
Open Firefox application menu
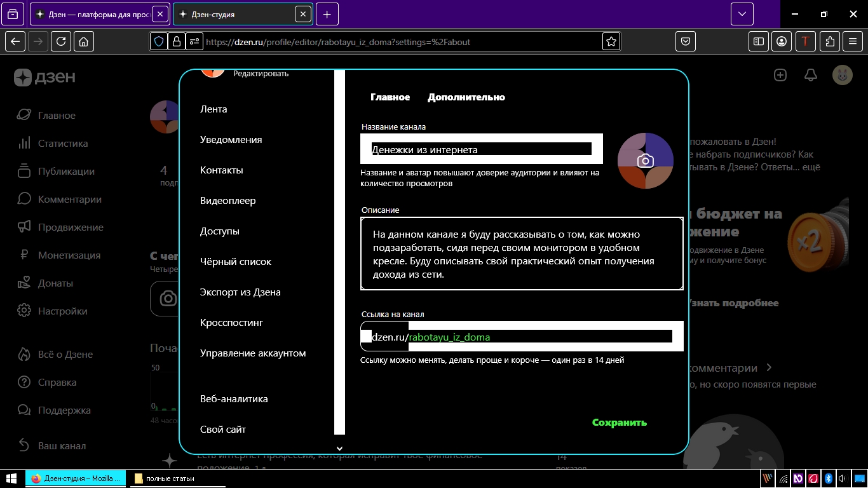[x=853, y=42]
